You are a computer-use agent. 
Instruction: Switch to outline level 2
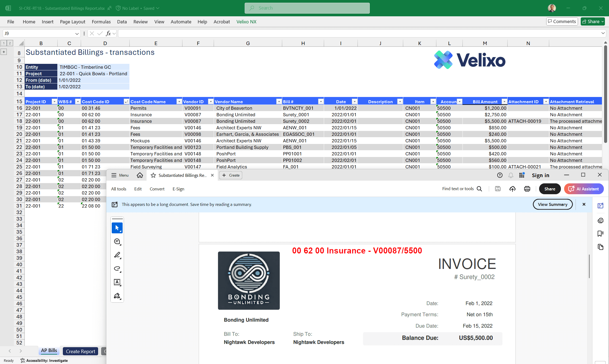pyautogui.click(x=10, y=43)
